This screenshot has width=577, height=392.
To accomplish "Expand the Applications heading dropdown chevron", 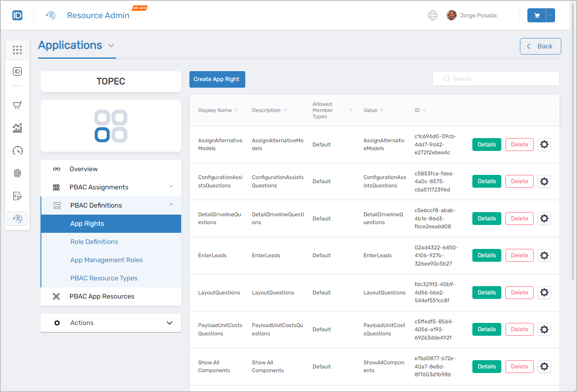I will [111, 46].
